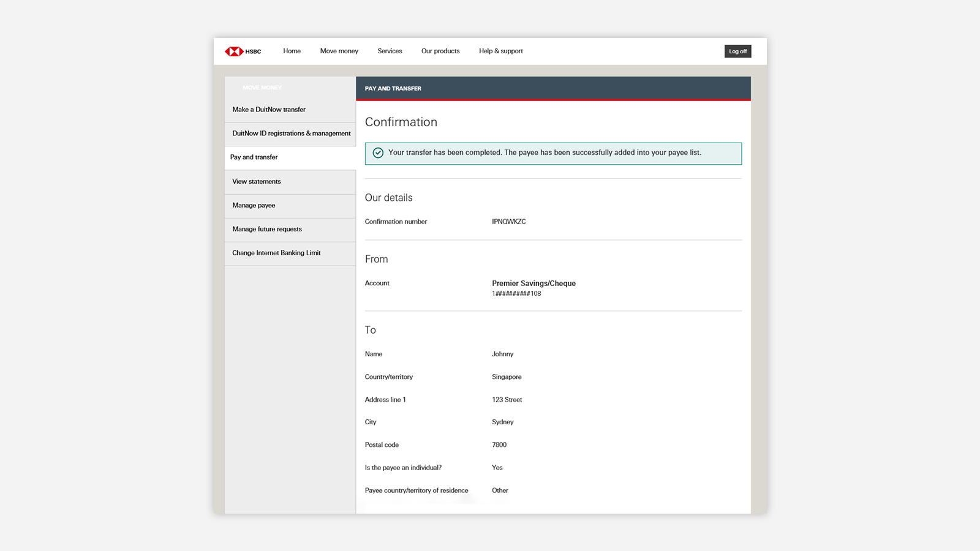The width and height of the screenshot is (980, 551).
Task: Open the Services menu
Action: point(390,51)
